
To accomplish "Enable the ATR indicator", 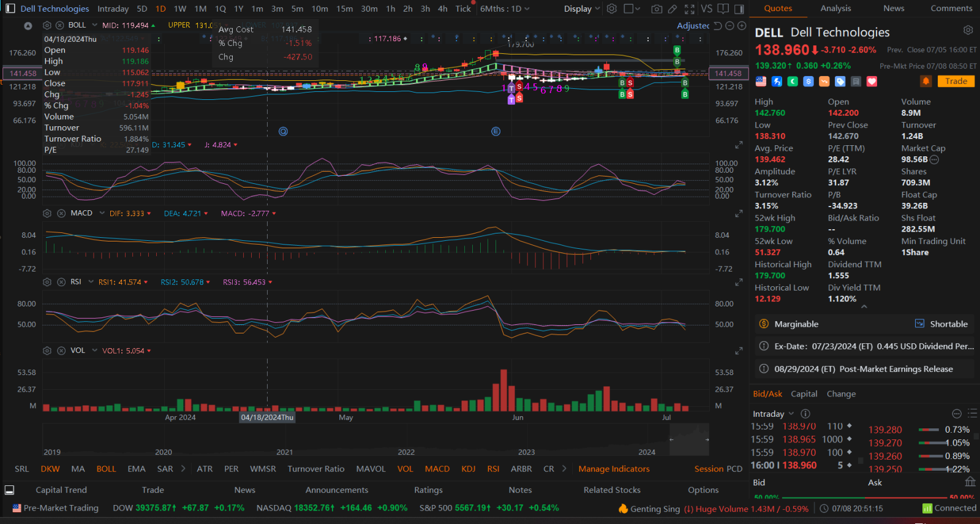I will [205, 469].
